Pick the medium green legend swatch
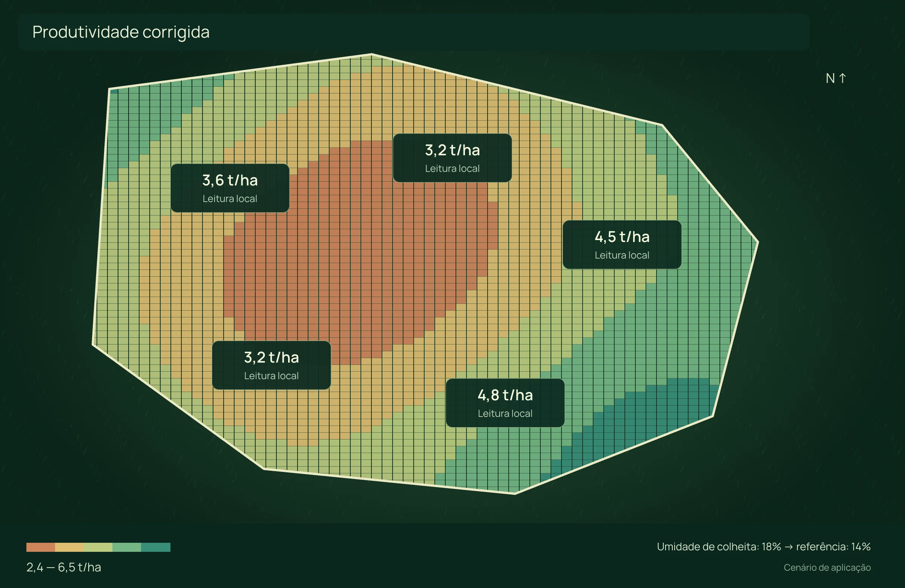The width and height of the screenshot is (905, 588). [127, 547]
